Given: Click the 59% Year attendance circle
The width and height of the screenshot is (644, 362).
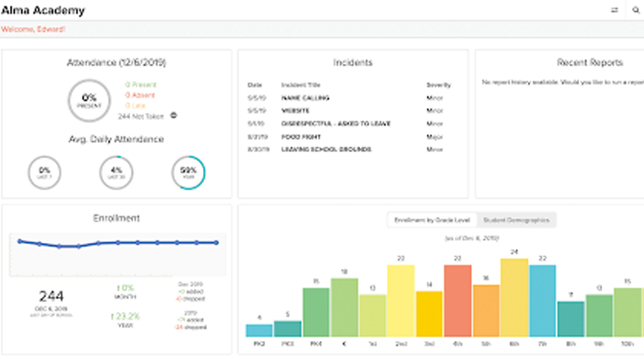Looking at the screenshot, I should tap(188, 173).
